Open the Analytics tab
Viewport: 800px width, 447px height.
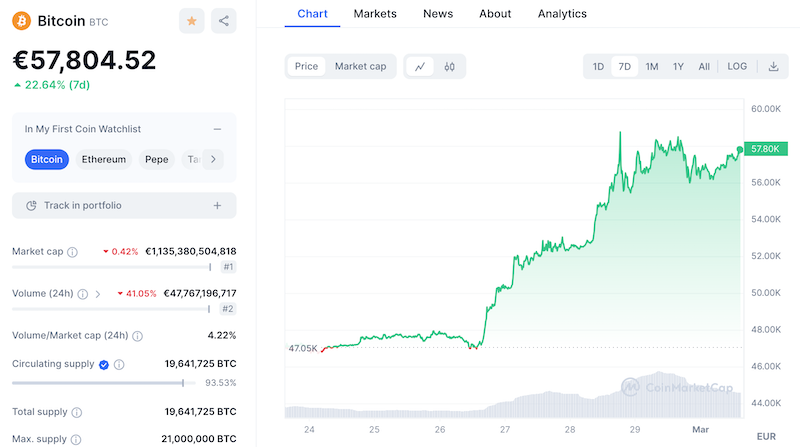(x=562, y=14)
